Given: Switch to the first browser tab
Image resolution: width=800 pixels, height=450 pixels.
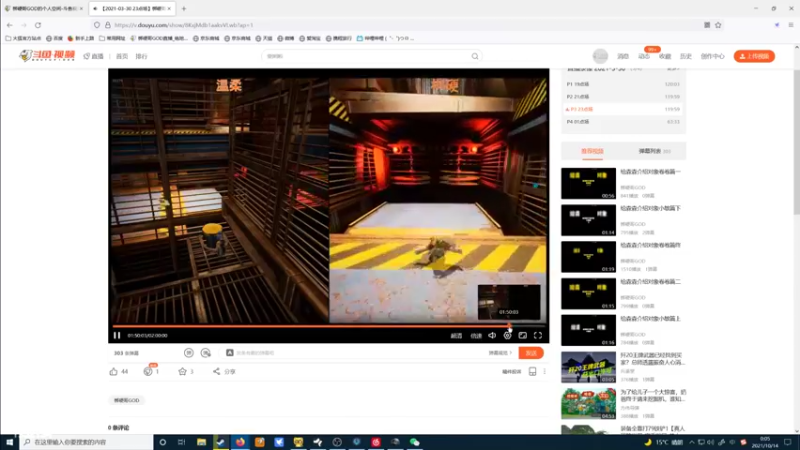Looking at the screenshot, I should coord(44,8).
